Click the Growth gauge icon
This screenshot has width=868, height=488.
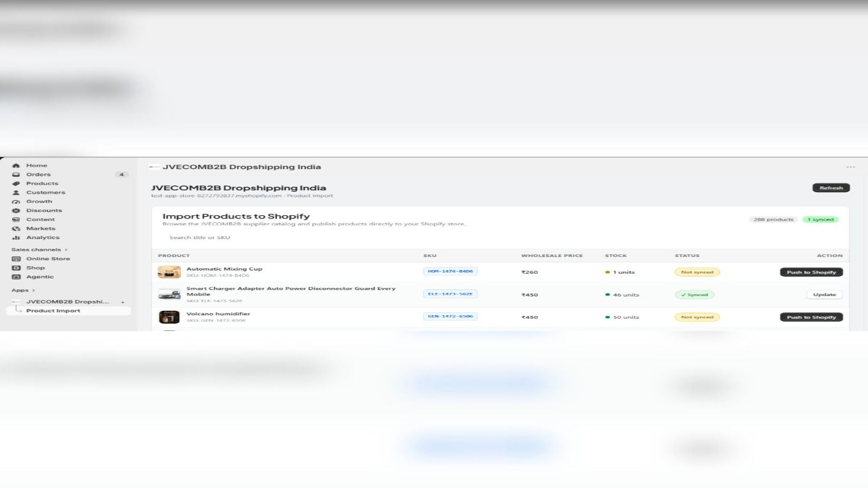coord(16,202)
